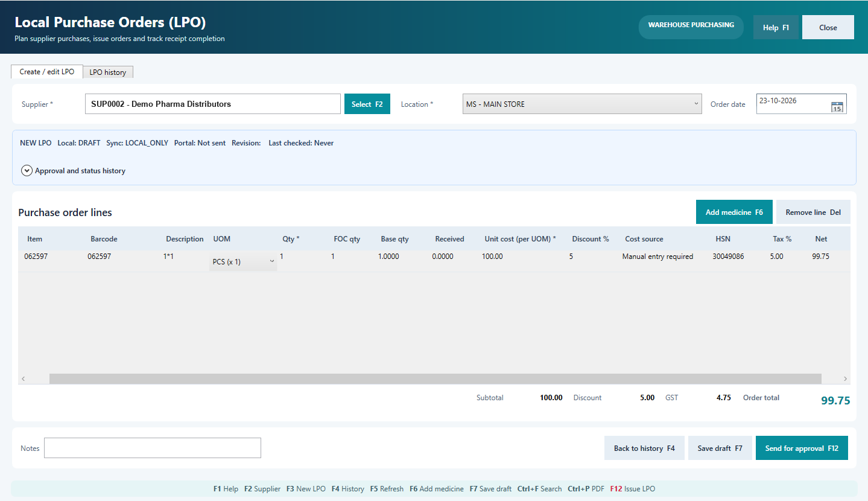This screenshot has width=868, height=501.
Task: Click Save draft F7 button
Action: 720,448
